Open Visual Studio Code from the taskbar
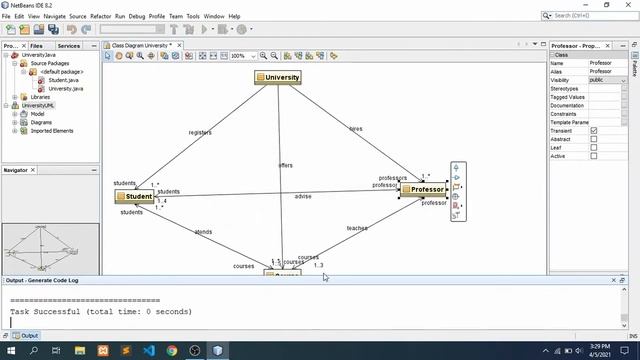Screen dimensions: 640x360 149,351
